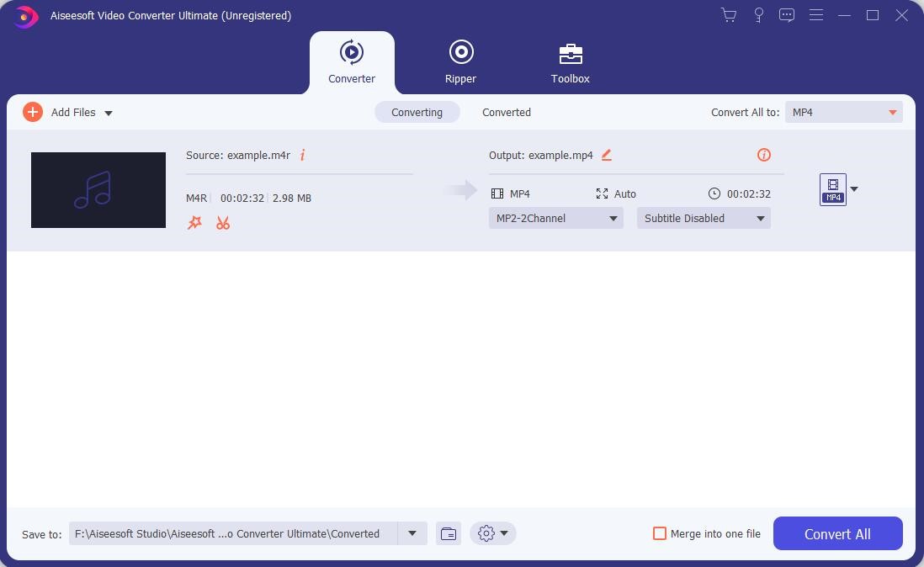Select the Converting tab
This screenshot has height=567, width=924.
417,112
